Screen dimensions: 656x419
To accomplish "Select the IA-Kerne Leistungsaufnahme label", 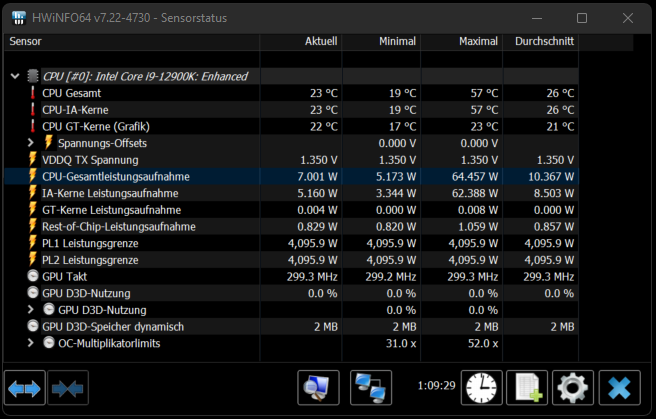I will pos(110,193).
